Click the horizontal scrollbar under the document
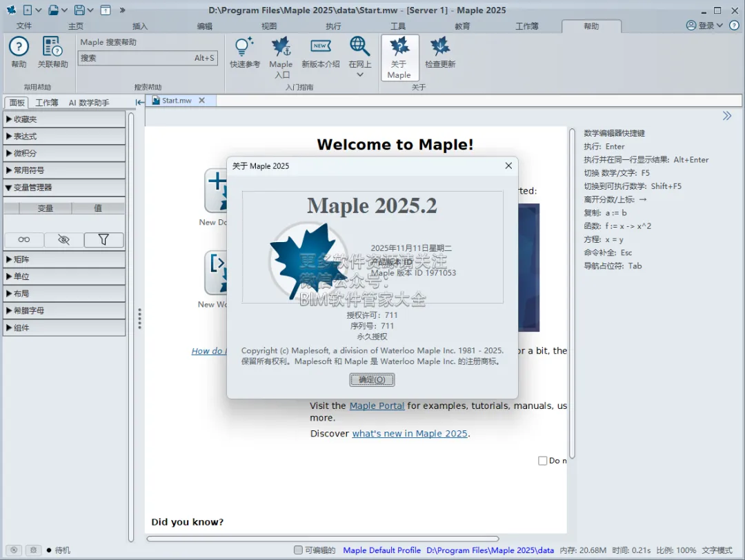Image resolution: width=745 pixels, height=560 pixels. point(323,539)
